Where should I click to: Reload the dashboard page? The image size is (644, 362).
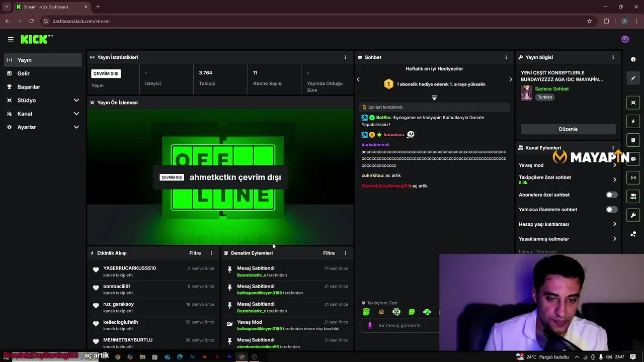point(31,21)
